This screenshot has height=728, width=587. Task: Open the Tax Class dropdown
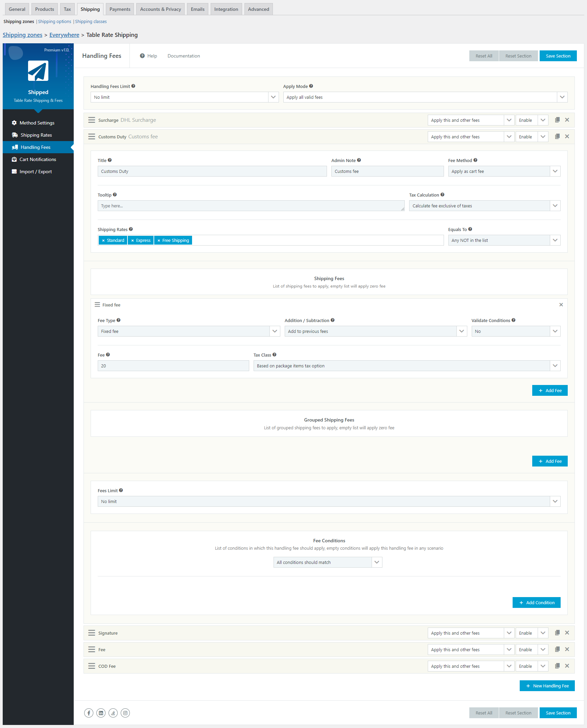pos(407,366)
